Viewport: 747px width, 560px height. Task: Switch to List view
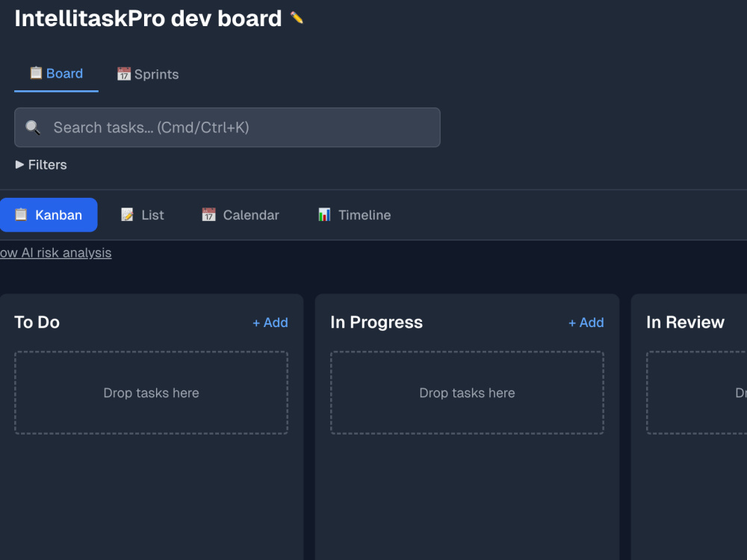click(143, 215)
